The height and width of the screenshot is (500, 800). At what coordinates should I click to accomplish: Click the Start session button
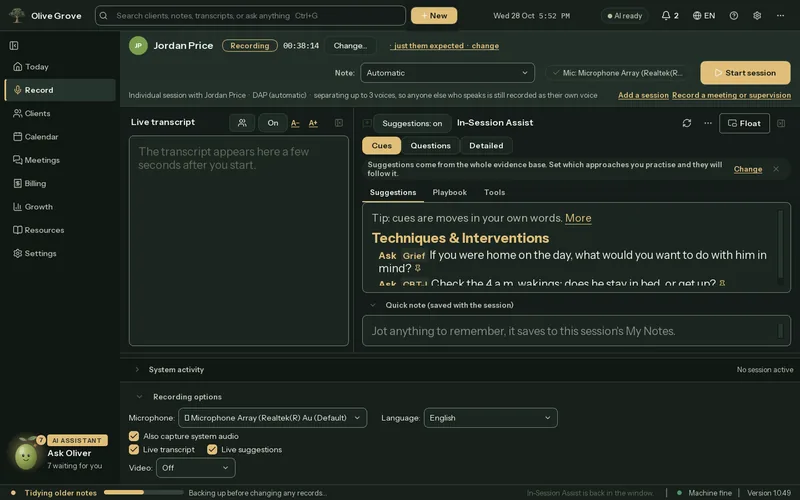click(745, 73)
